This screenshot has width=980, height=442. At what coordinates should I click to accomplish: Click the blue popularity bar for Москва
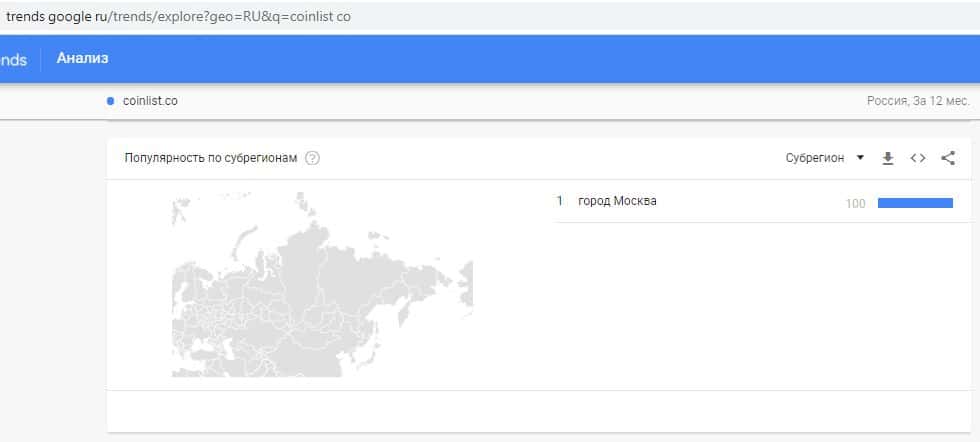915,203
